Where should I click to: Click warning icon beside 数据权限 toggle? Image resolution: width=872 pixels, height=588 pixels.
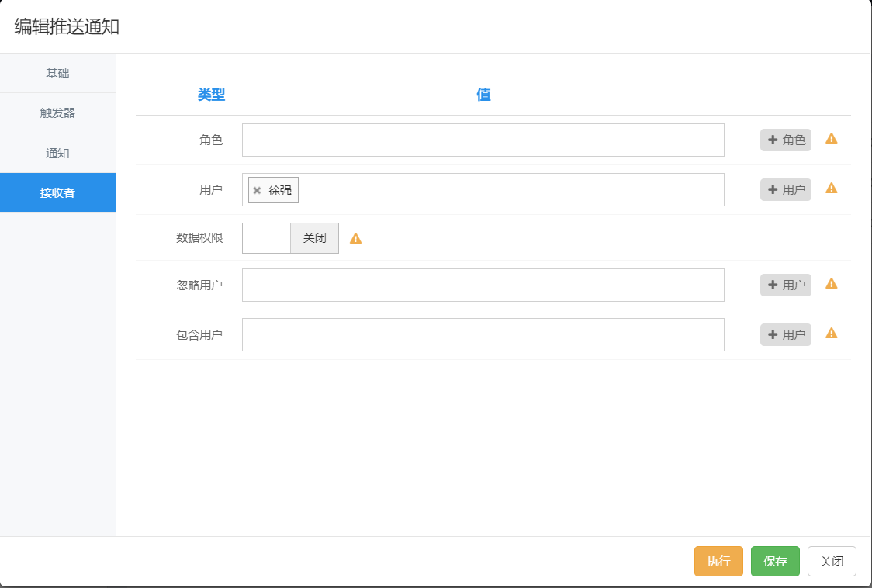[x=355, y=239]
